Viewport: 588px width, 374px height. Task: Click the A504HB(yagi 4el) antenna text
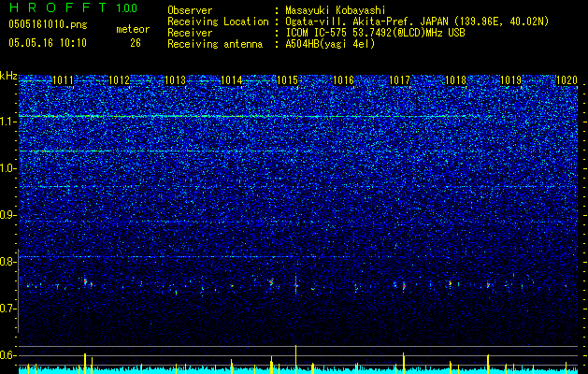330,44
